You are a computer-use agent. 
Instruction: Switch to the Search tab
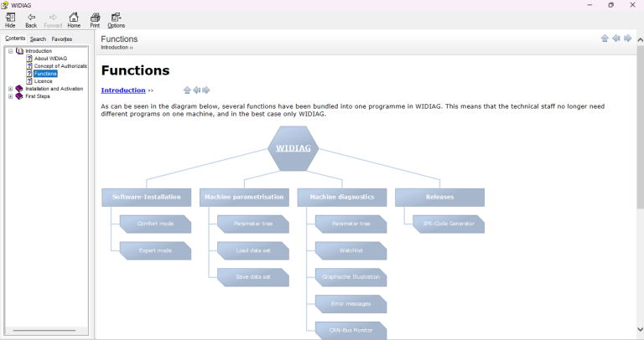(x=38, y=39)
